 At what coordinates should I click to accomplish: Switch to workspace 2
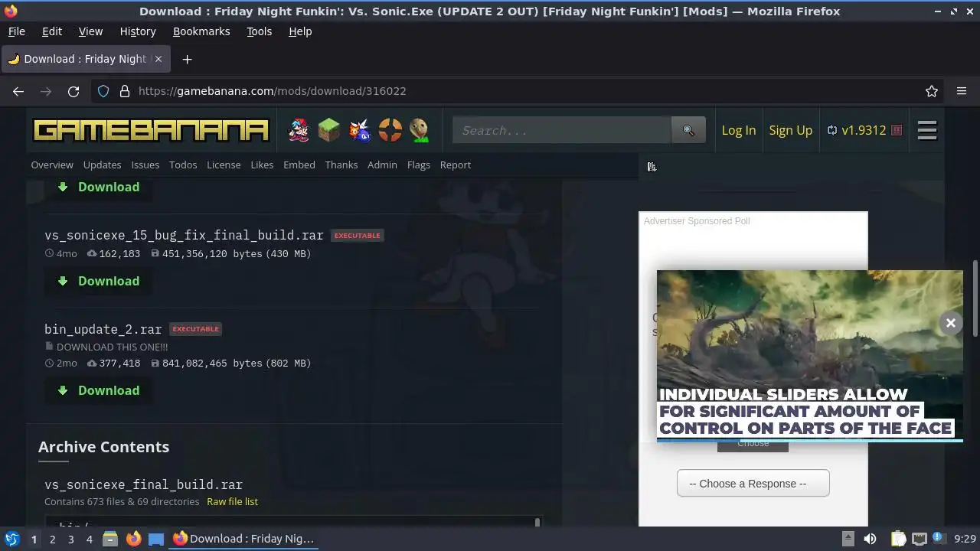tap(52, 539)
